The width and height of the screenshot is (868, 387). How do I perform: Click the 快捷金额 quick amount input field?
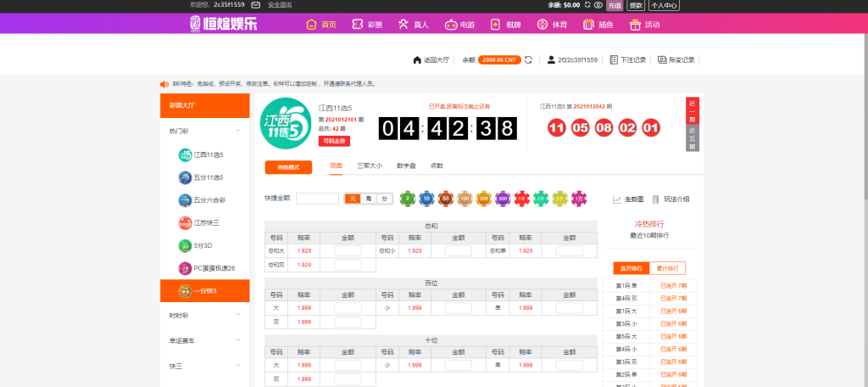pyautogui.click(x=317, y=199)
